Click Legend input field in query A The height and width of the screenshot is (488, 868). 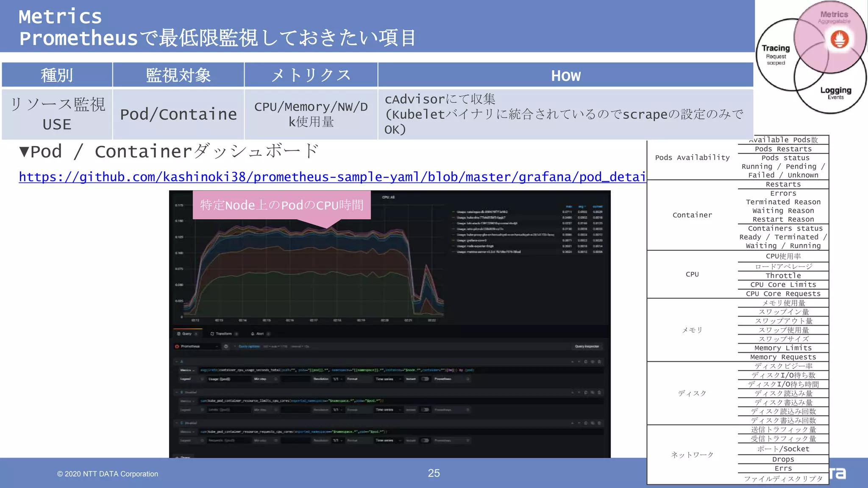click(229, 379)
